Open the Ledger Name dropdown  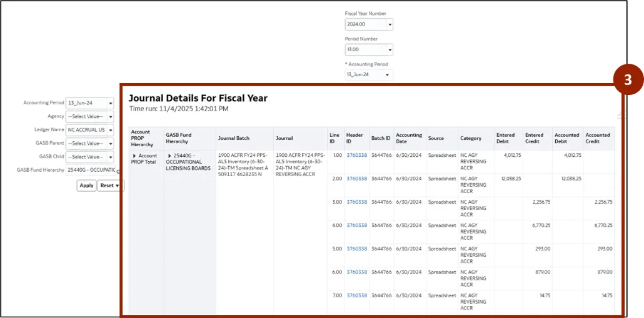pyautogui.click(x=111, y=130)
